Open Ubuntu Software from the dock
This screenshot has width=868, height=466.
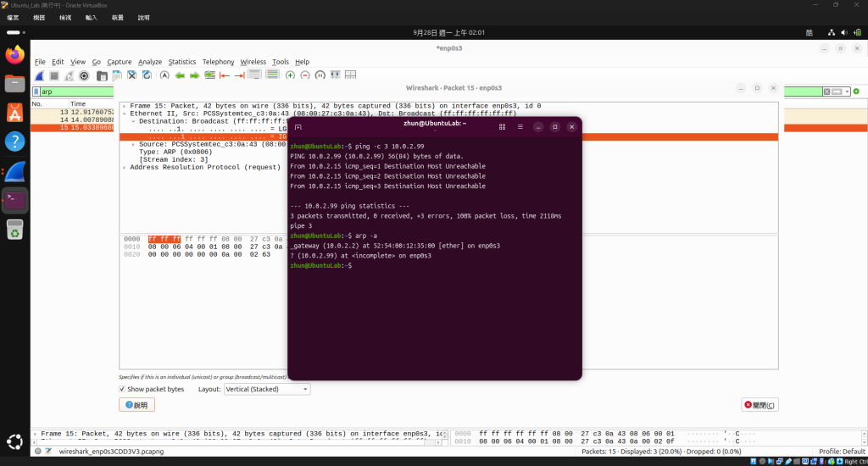15,113
